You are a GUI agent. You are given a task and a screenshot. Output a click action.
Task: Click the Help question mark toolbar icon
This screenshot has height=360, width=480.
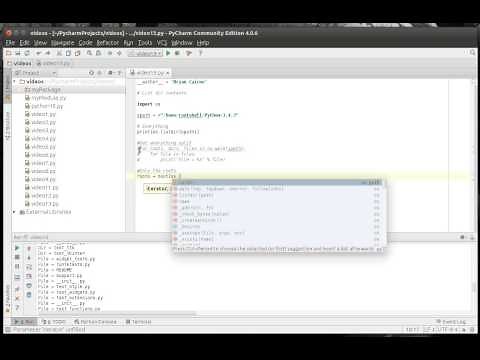tap(200, 53)
